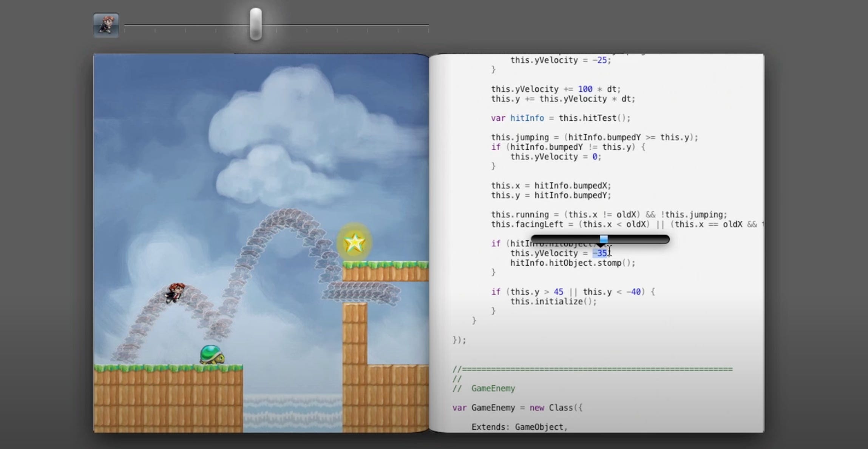
Task: Click 'Extends: GameObject,' line
Action: tap(519, 427)
